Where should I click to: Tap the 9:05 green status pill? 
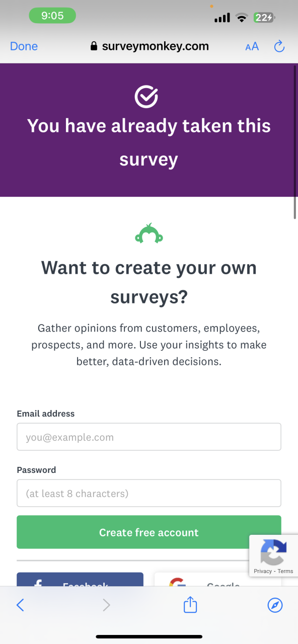pyautogui.click(x=52, y=16)
